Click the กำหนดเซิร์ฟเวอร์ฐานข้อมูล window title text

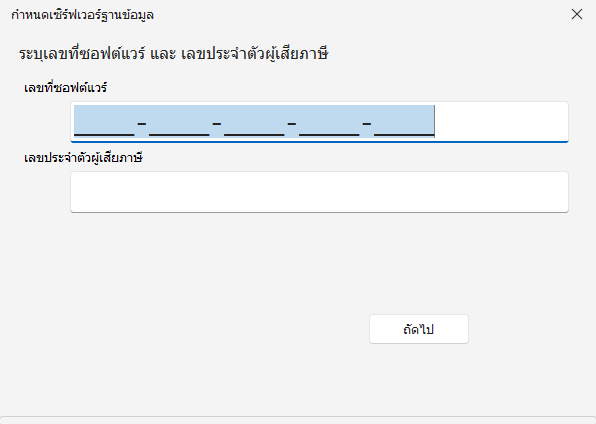82,15
